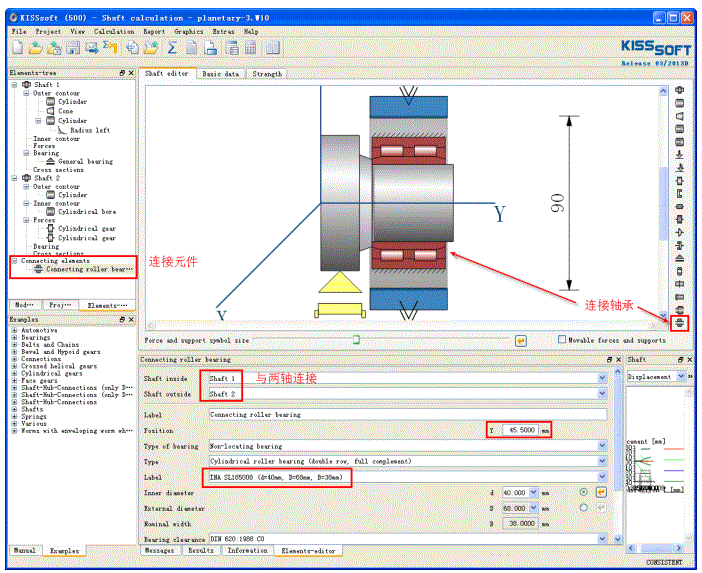Click yellow convert button next to inner diameter
The image size is (702, 573).
coord(601,492)
